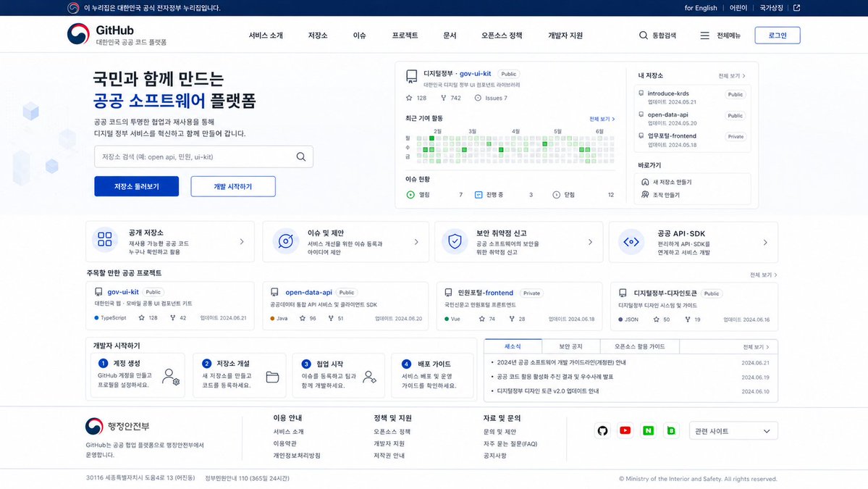Open 개인정보처리방침 footer link

(297, 456)
